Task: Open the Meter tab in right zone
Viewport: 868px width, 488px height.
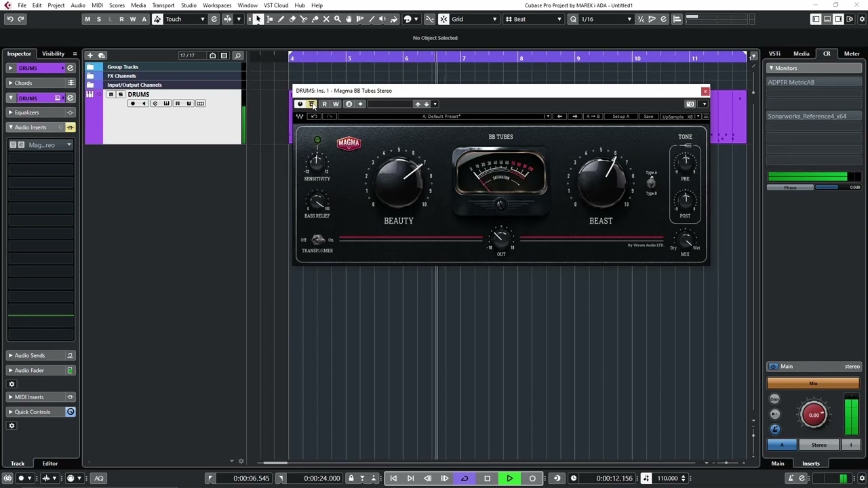Action: 852,54
